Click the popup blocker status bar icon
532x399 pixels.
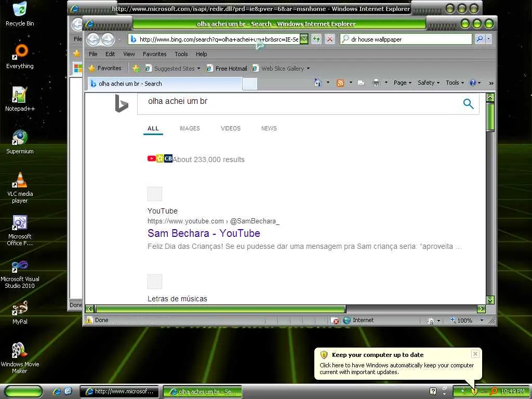335,320
